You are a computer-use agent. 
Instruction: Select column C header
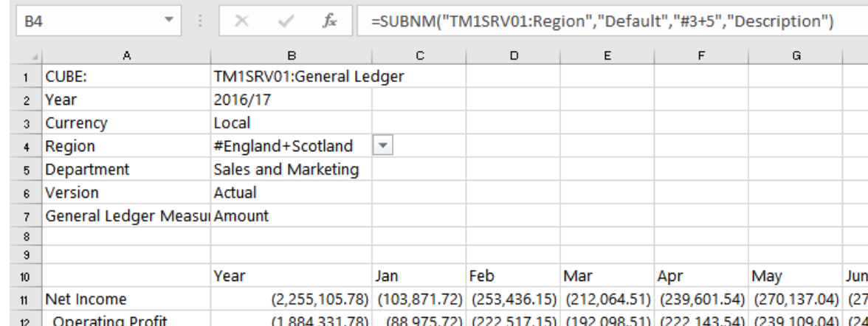point(419,55)
